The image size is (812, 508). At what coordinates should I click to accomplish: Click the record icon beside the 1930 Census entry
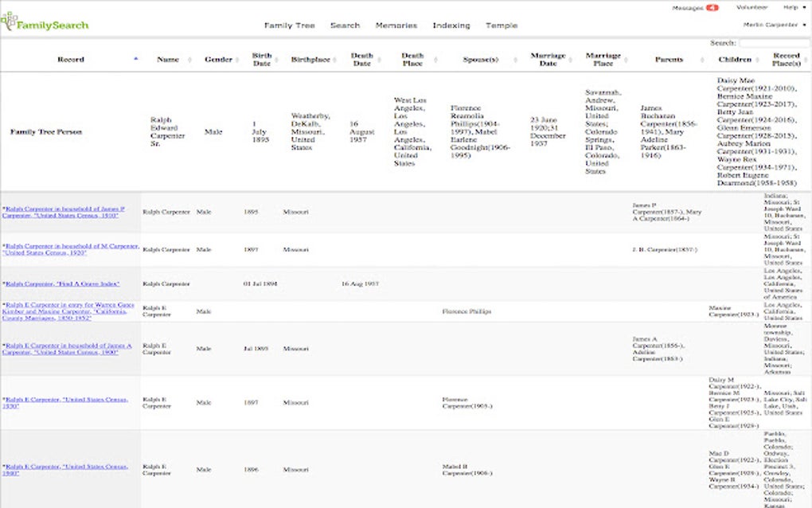click(x=6, y=398)
